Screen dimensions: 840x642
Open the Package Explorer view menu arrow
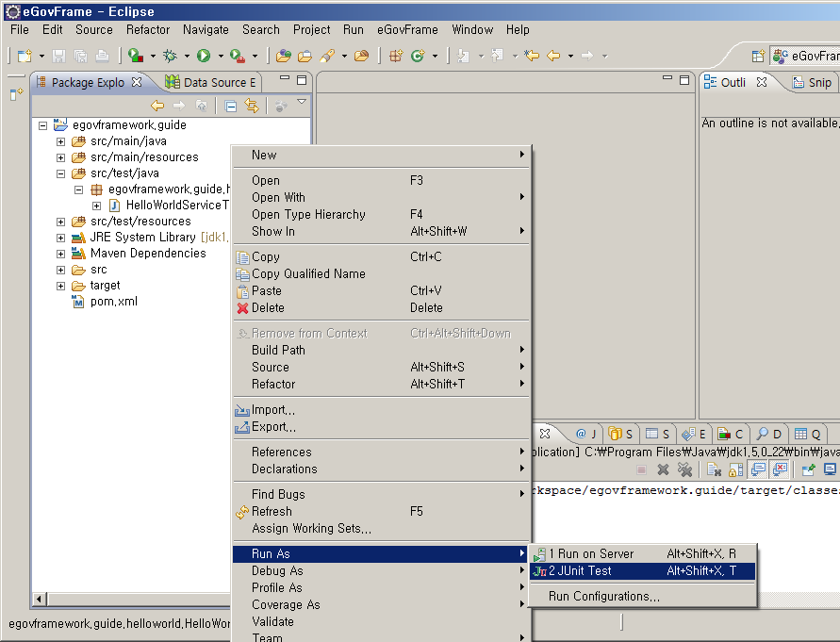[302, 102]
